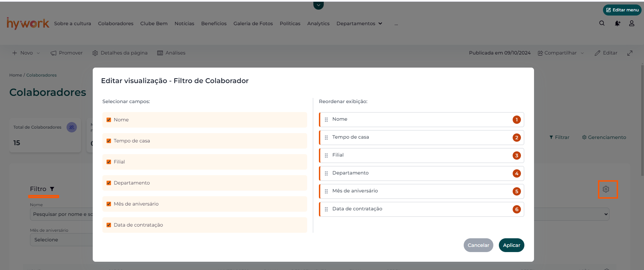Click the Total de Colaboradores people icon
644x270 pixels.
(72, 127)
